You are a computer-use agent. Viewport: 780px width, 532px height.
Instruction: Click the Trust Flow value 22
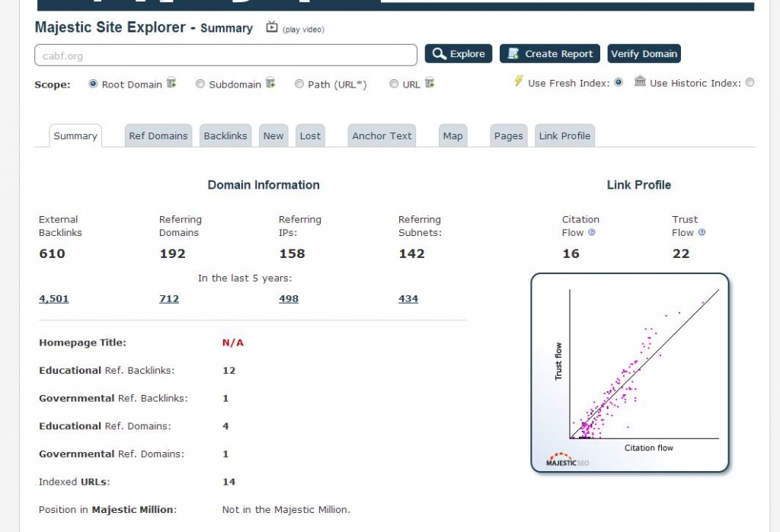coord(680,253)
